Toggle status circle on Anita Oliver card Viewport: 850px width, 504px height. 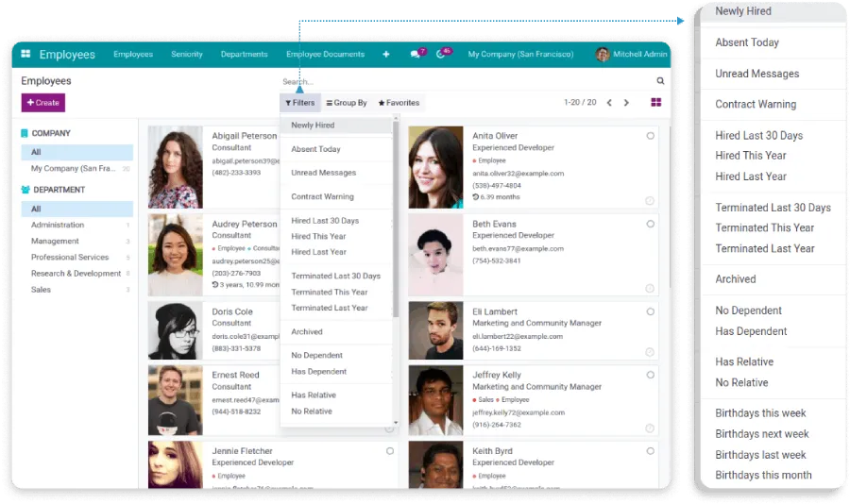(651, 136)
